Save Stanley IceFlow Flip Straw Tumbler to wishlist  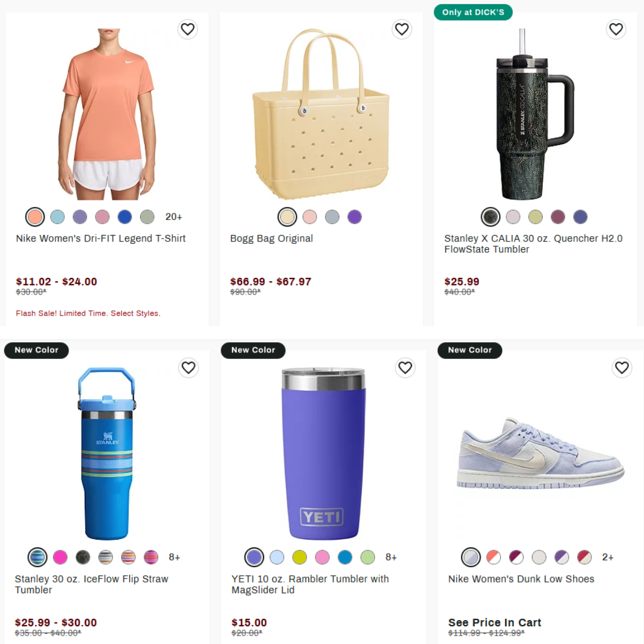tap(188, 367)
